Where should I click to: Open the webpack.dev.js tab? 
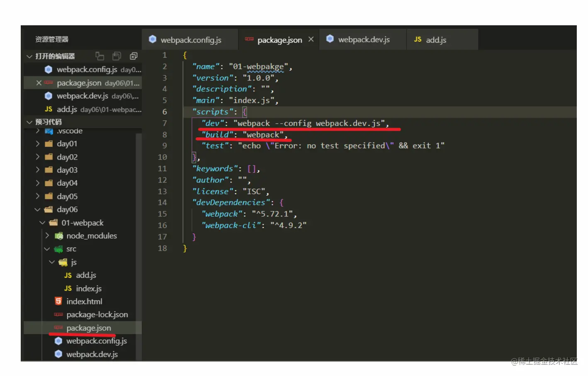click(x=363, y=40)
